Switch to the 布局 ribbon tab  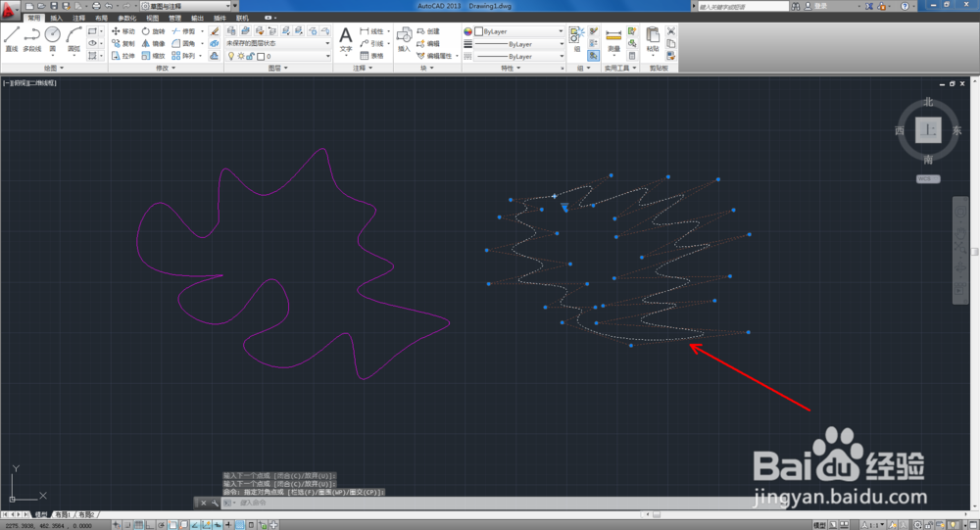click(x=101, y=19)
